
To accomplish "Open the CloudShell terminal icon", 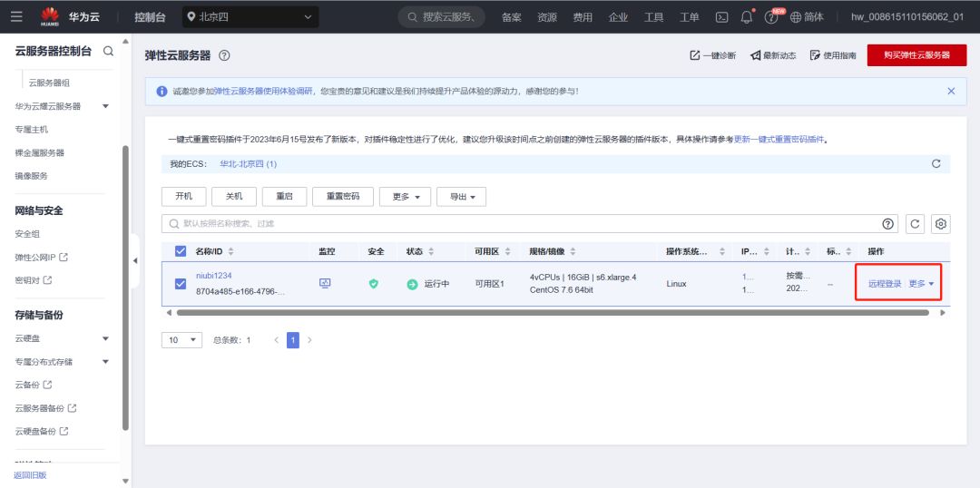I will tap(722, 16).
